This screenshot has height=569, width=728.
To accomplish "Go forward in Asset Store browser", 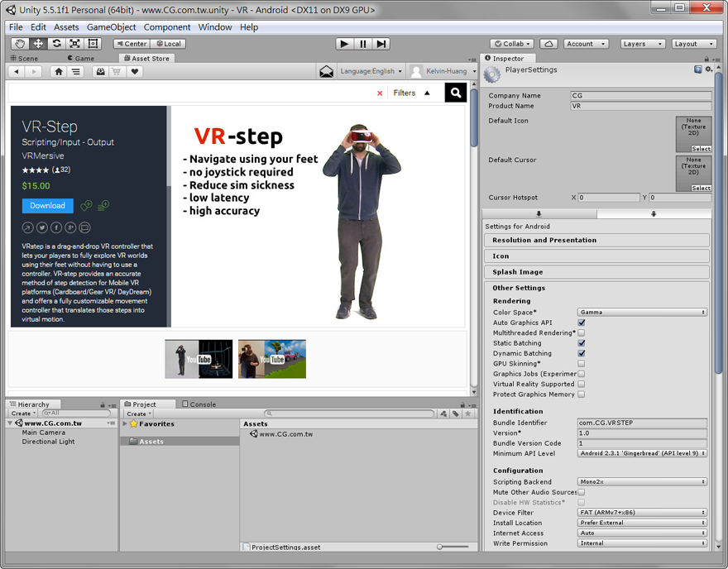I will (33, 71).
